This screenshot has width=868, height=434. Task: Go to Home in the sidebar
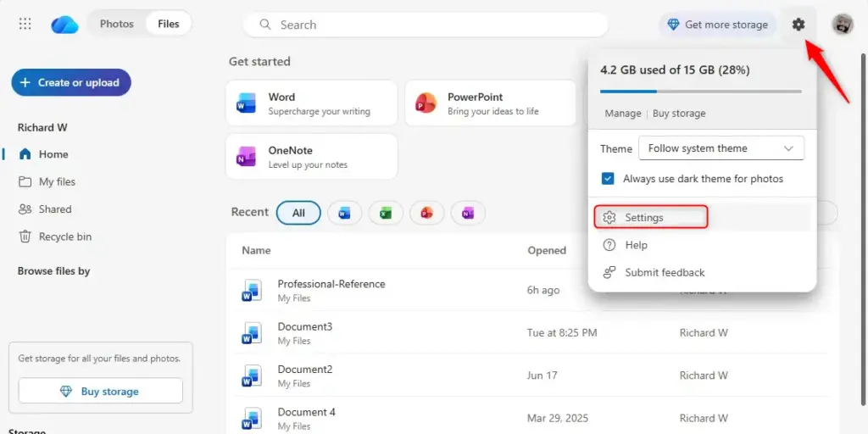click(53, 154)
